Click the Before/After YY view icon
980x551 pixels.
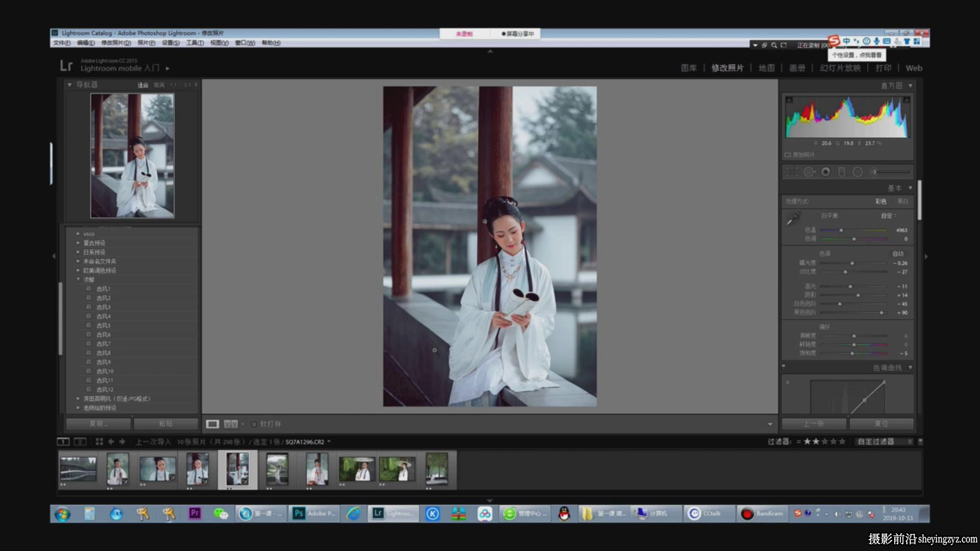click(x=231, y=424)
